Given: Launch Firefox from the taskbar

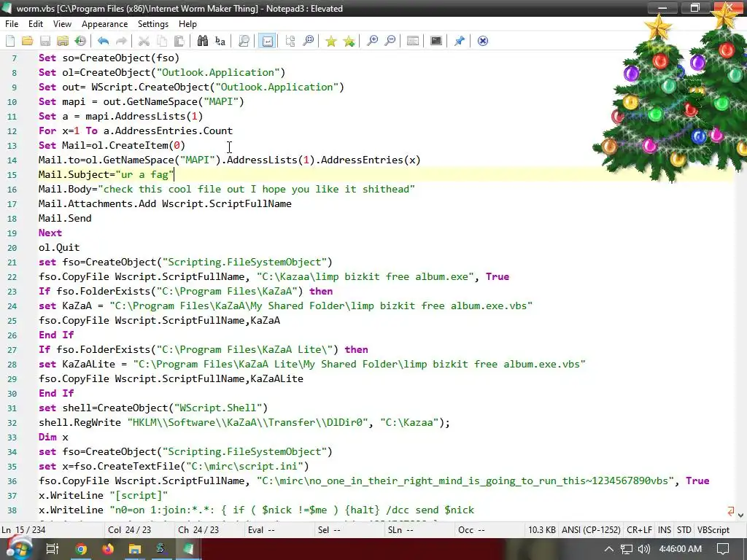Looking at the screenshot, I should tap(108, 549).
